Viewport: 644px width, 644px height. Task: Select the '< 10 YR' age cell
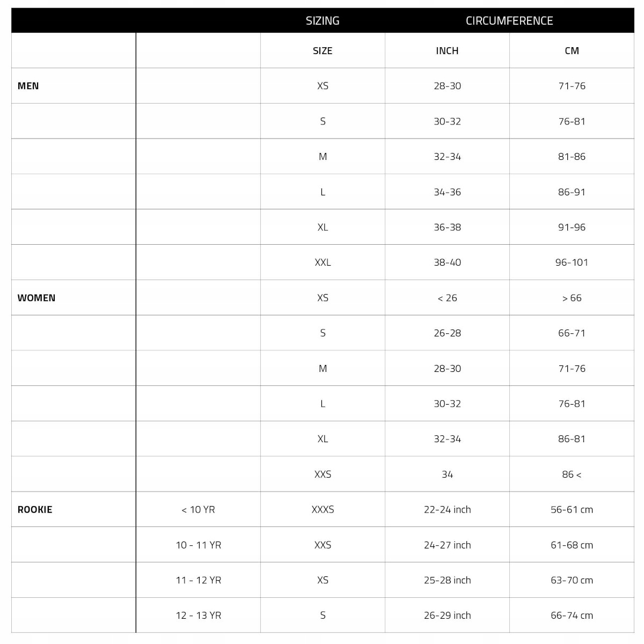198,510
